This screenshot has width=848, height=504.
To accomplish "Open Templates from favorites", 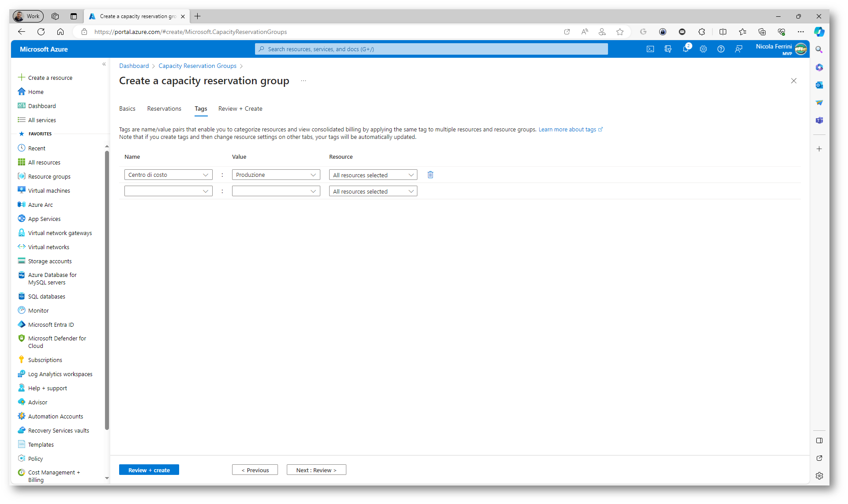I will point(41,444).
